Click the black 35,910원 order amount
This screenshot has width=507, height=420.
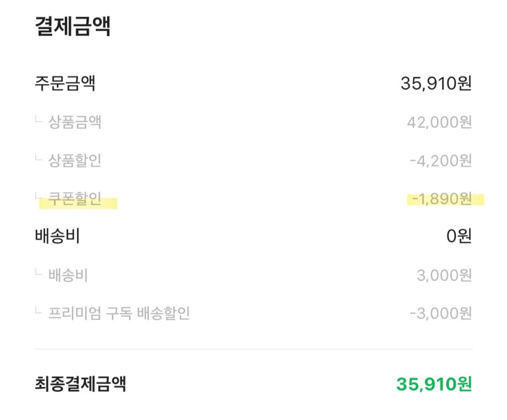pos(436,83)
